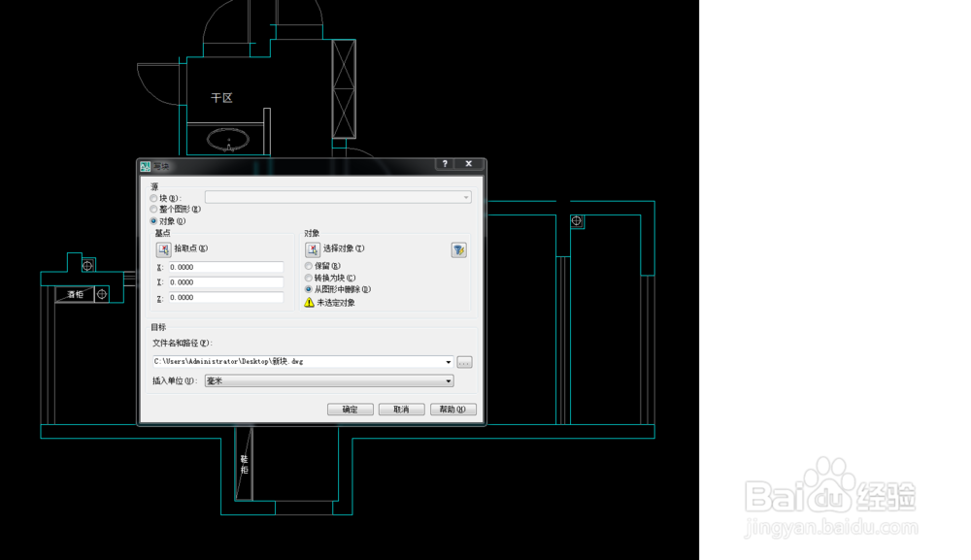The image size is (971, 560).
Task: Click the 文件名和路径 label
Action: (x=183, y=343)
